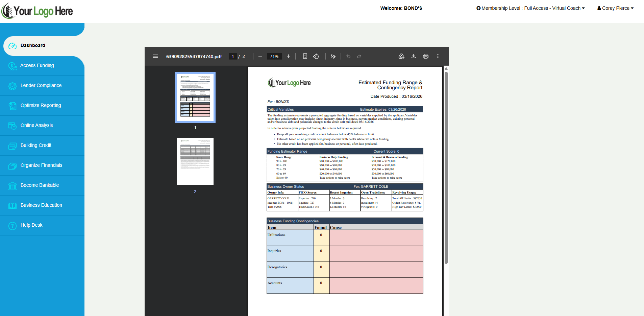Click the redo arrow in PDF toolbar
The width and height of the screenshot is (644, 316).
pos(359,56)
